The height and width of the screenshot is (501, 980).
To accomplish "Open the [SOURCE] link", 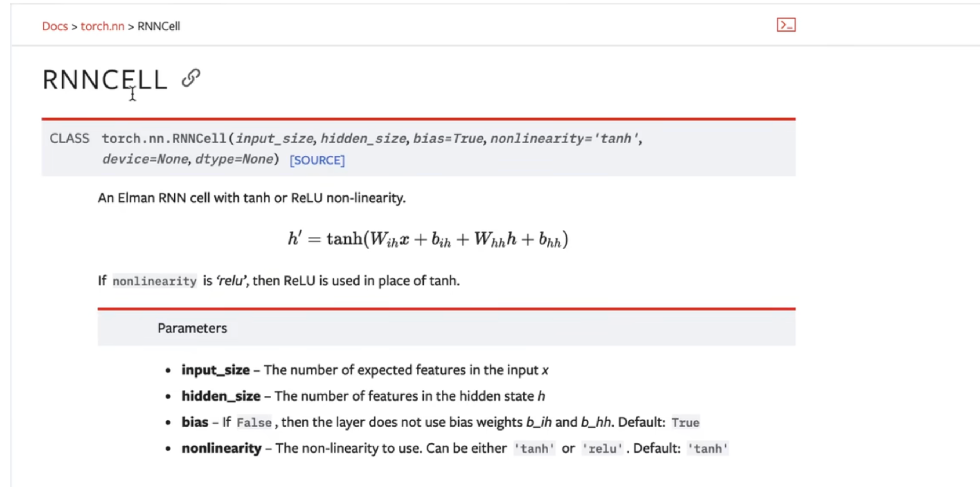I will pos(317,160).
